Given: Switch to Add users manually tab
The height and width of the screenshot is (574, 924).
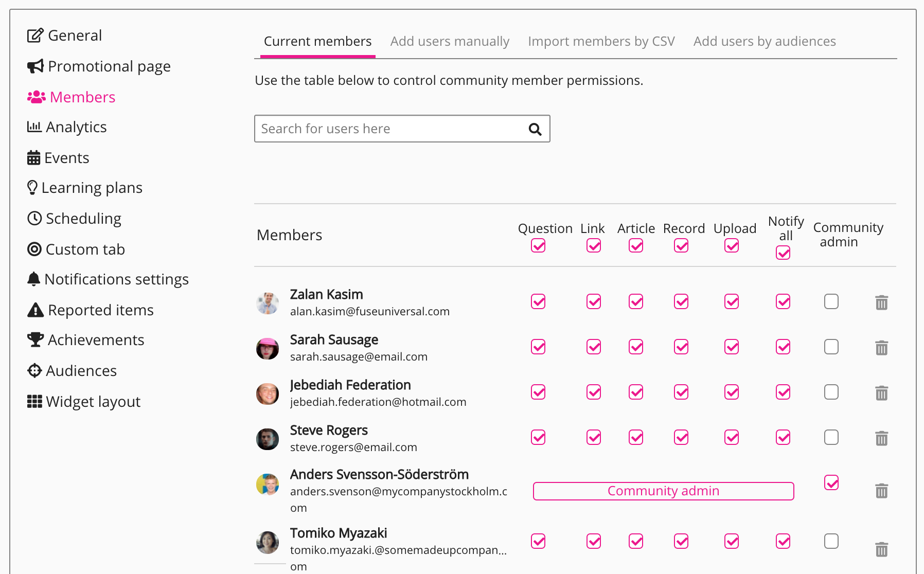Looking at the screenshot, I should (450, 41).
